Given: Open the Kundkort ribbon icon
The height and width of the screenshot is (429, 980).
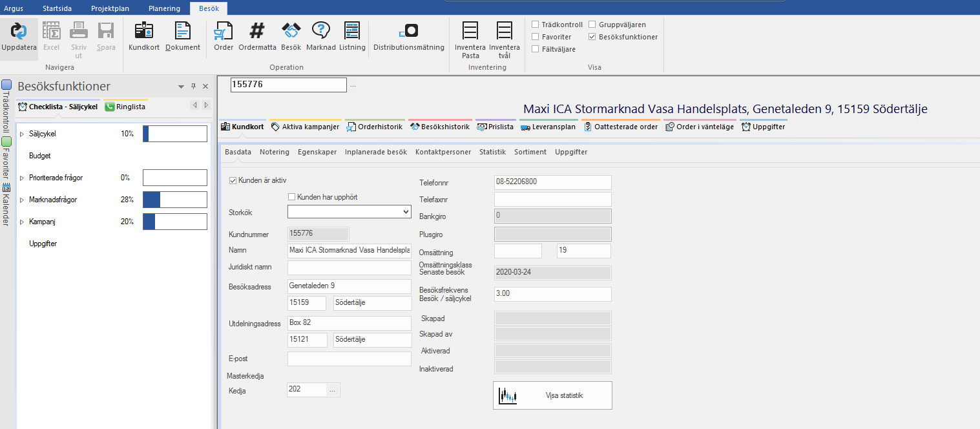Looking at the screenshot, I should 144,30.
